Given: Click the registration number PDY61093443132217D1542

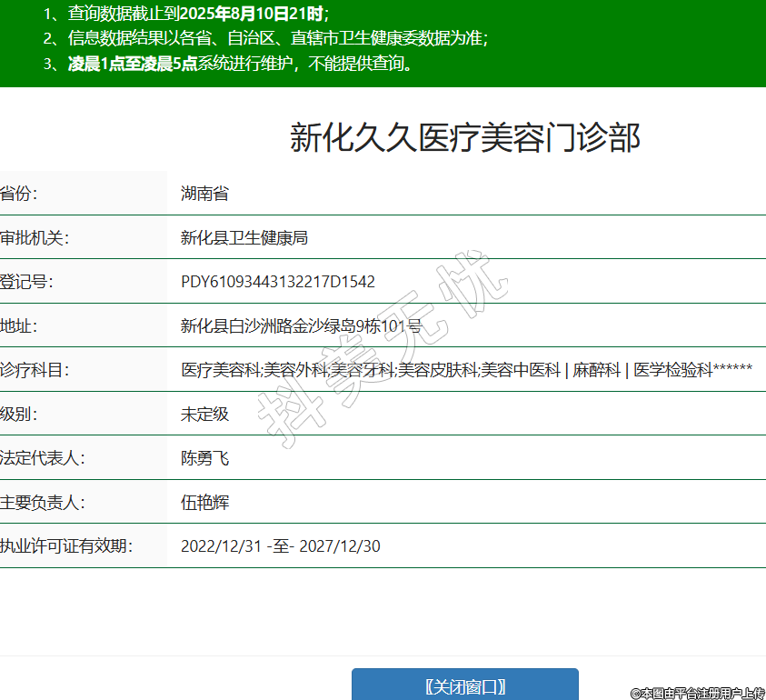Looking at the screenshot, I should click(x=278, y=282).
